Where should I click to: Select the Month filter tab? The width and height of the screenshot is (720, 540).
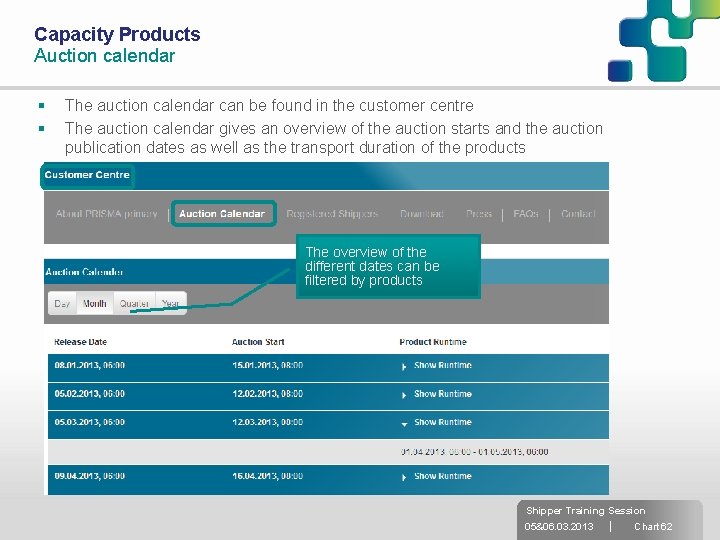pos(95,303)
